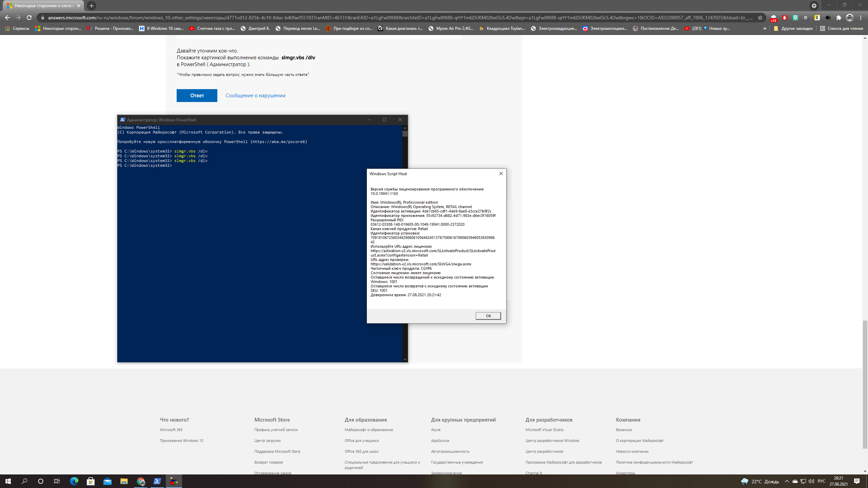Open Центр загрузки footer link
This screenshot has width=868, height=488.
[x=268, y=441]
